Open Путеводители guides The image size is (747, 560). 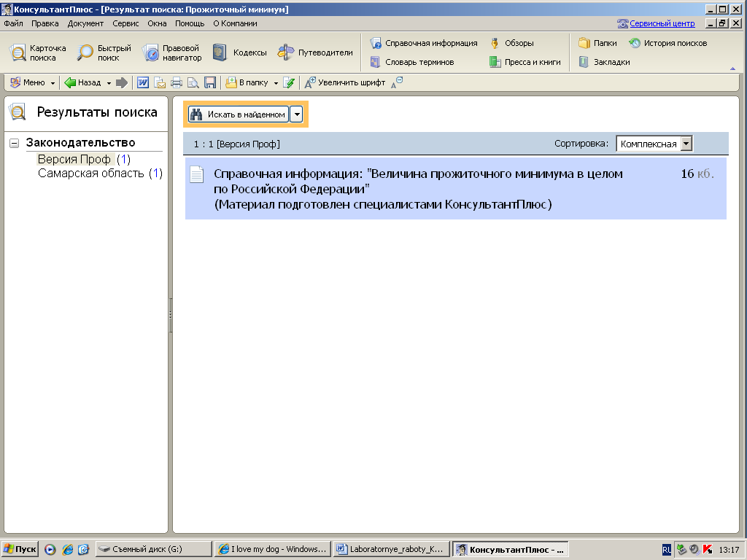(x=315, y=52)
